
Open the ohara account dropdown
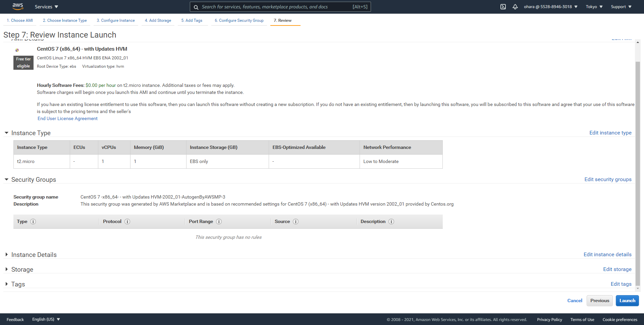click(x=551, y=7)
